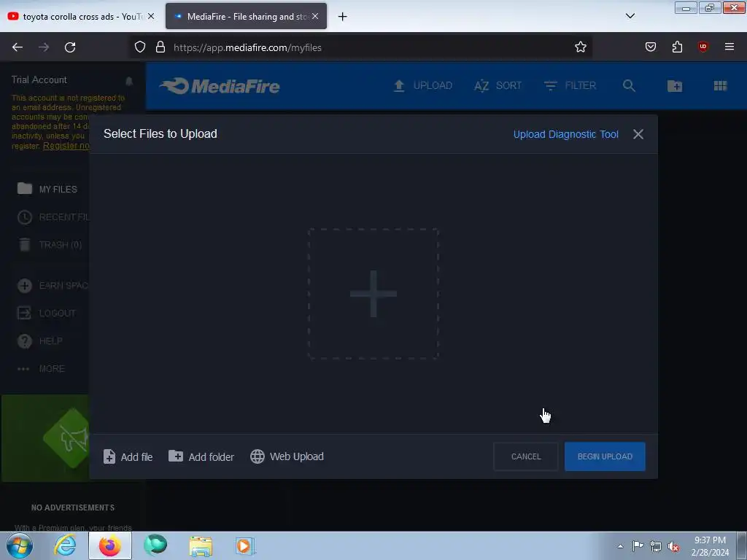Open the Sort menu in the toolbar
The image size is (747, 560).
click(498, 86)
